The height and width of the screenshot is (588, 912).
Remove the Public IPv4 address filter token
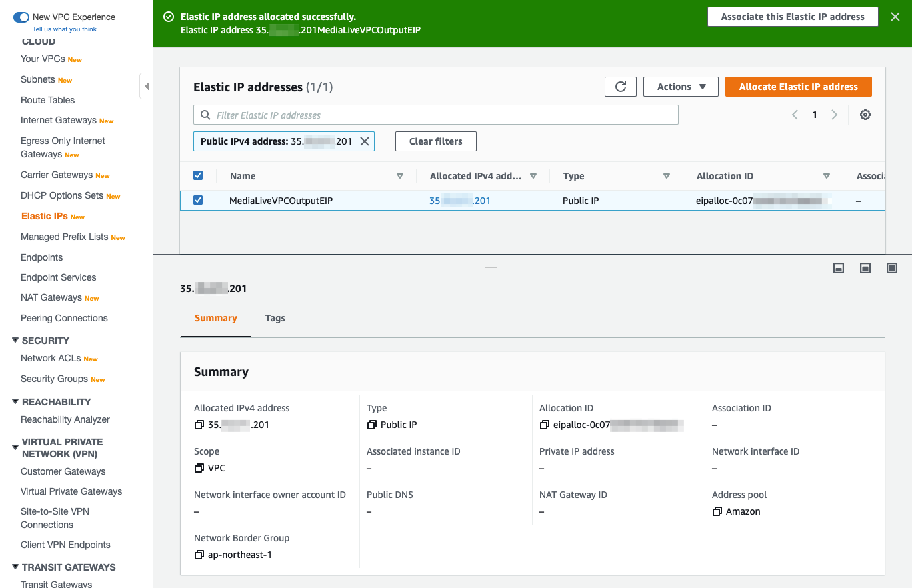pyautogui.click(x=365, y=141)
